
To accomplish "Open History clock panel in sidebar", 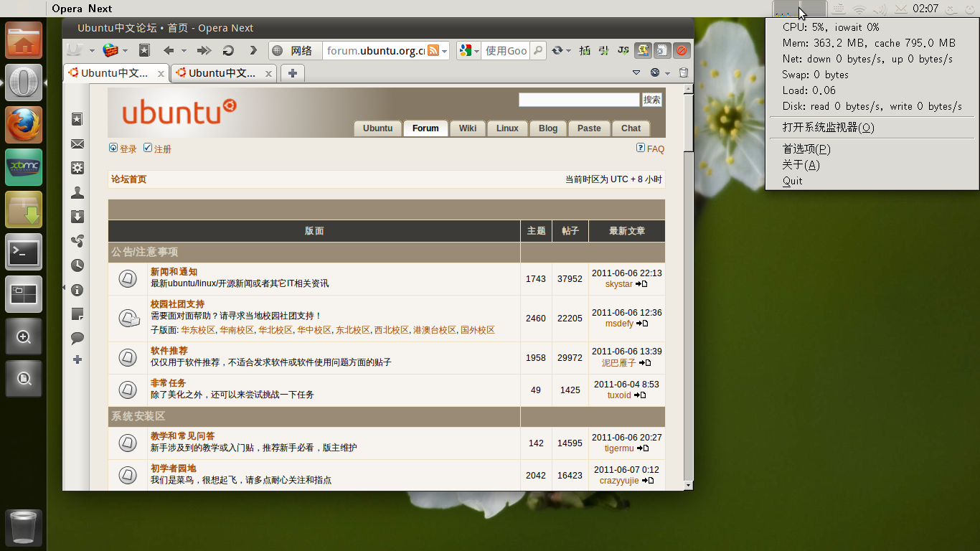I will [x=77, y=265].
